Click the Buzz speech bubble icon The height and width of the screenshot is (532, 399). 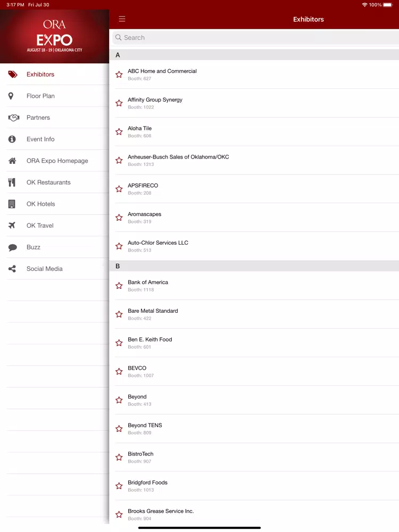[13, 247]
